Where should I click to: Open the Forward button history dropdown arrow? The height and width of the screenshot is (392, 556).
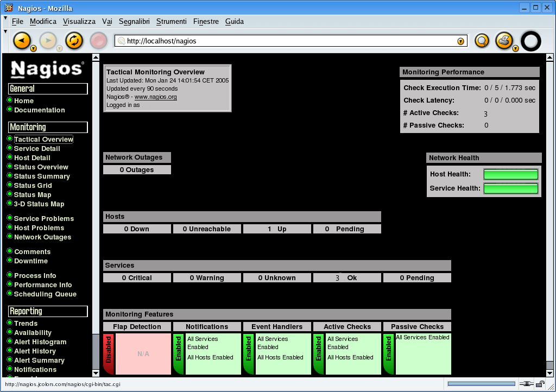coord(59,48)
